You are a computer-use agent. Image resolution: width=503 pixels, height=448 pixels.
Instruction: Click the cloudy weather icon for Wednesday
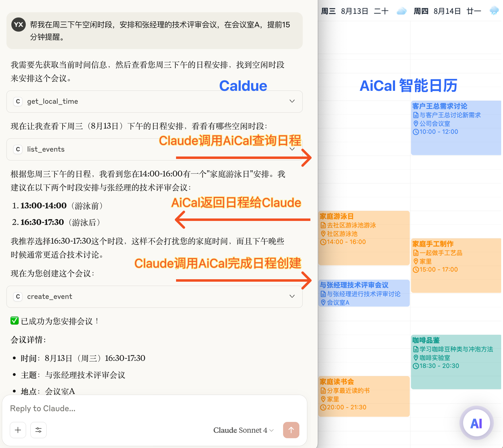click(x=401, y=11)
